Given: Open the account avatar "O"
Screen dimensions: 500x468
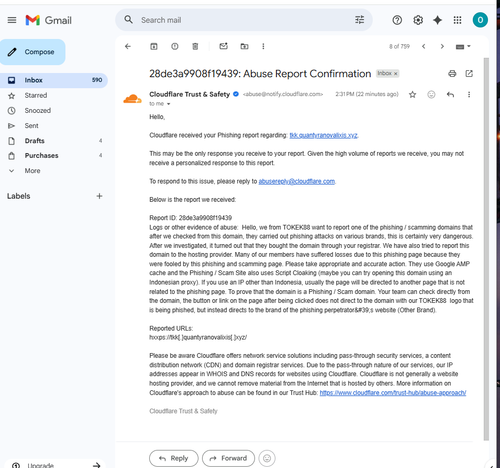Looking at the screenshot, I should (x=480, y=20).
